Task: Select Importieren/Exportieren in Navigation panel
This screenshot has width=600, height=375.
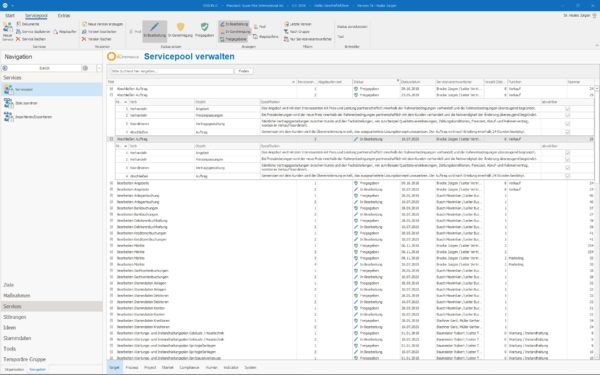Action: 51,117
